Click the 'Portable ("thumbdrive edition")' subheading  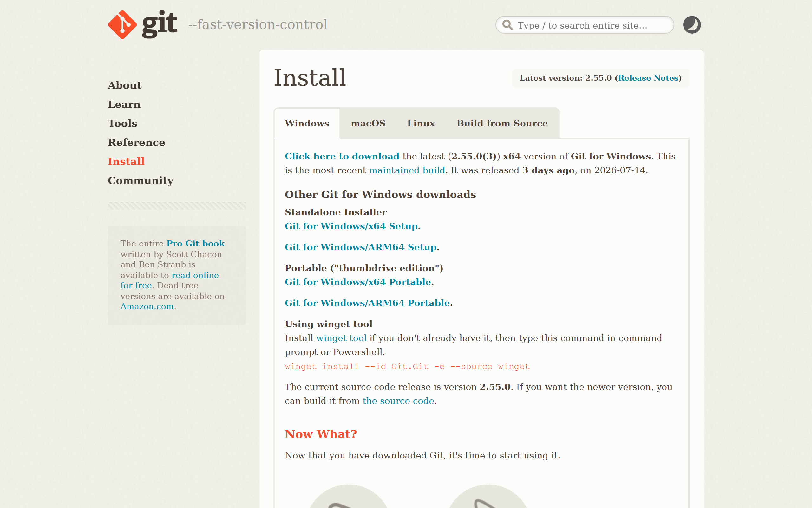364,268
